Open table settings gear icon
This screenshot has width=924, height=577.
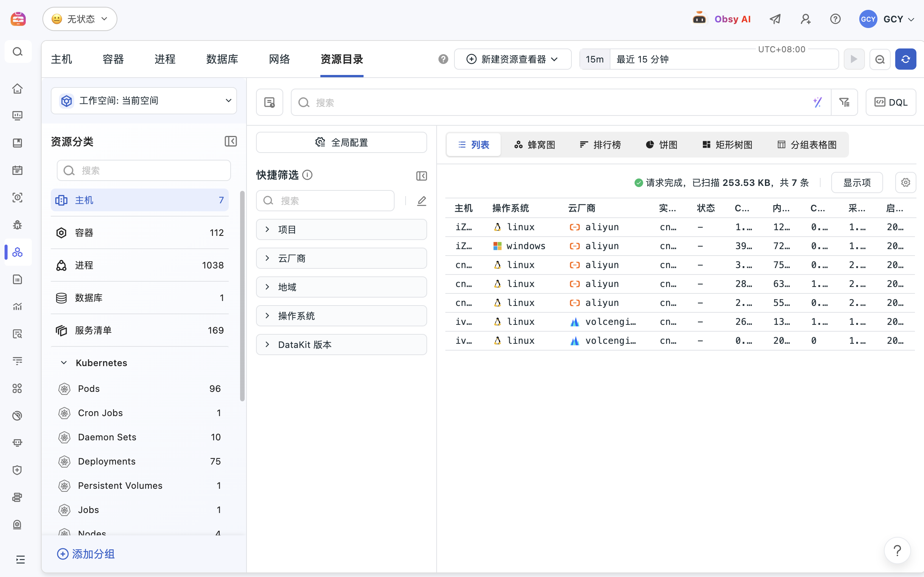905,182
